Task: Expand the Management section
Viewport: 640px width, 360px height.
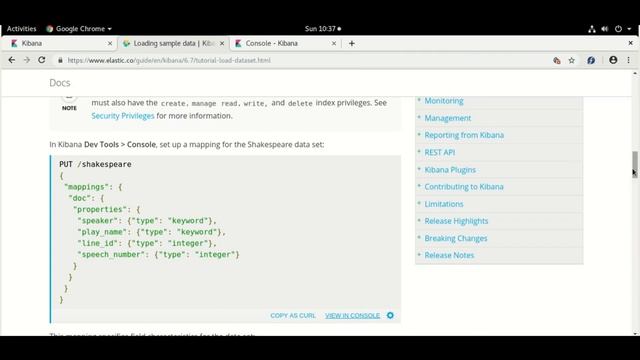Action: pos(447,118)
